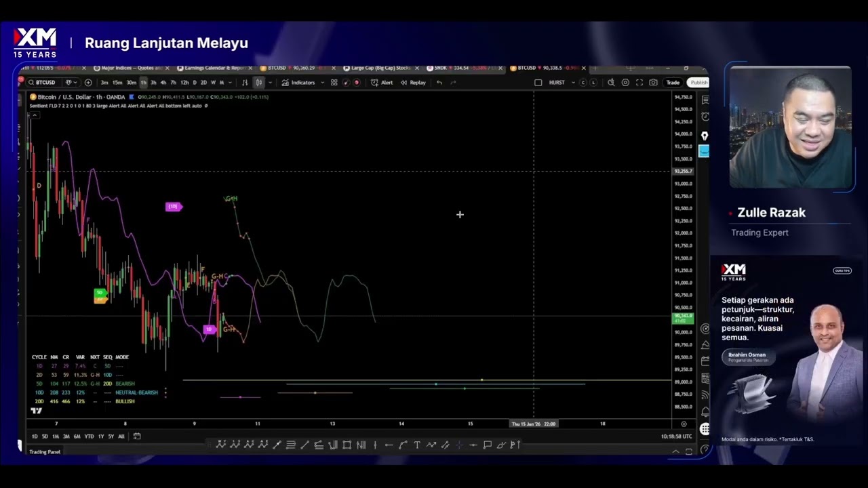This screenshot has height=488, width=868.
Task: Click the 10:18:58 UTC timezone clock
Action: point(676,436)
